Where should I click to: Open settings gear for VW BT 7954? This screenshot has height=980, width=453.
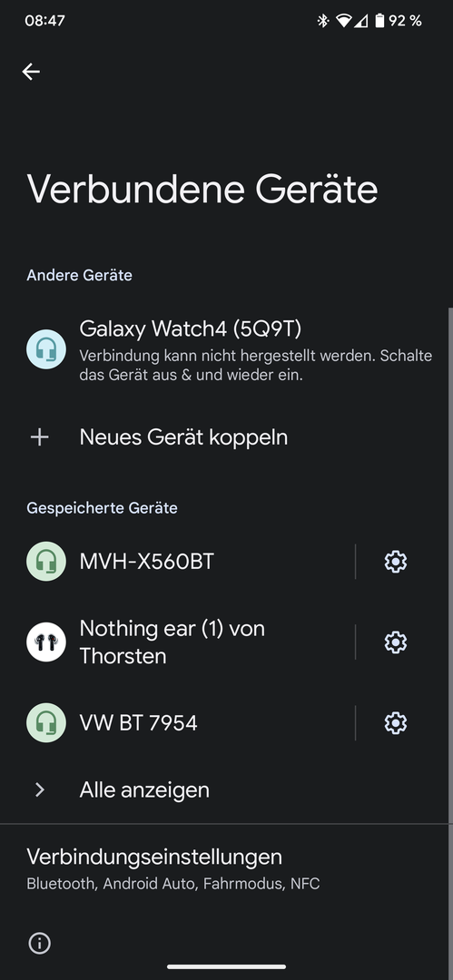pos(396,723)
